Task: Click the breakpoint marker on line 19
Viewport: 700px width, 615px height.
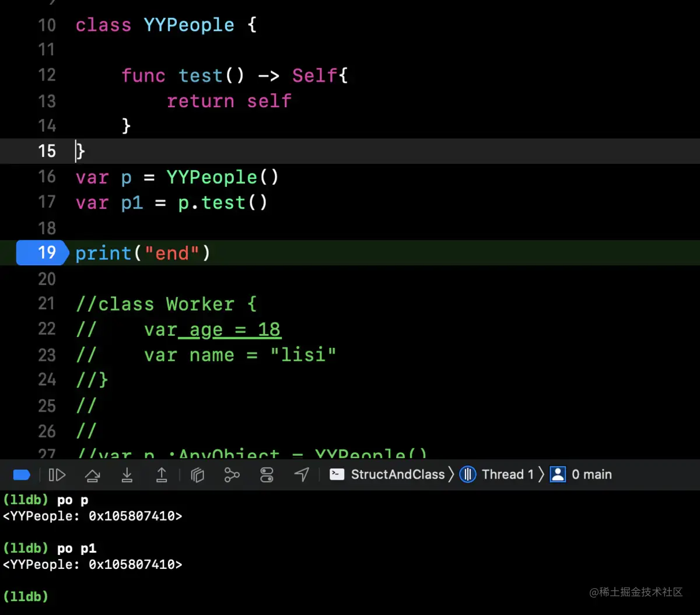Action: [x=42, y=252]
